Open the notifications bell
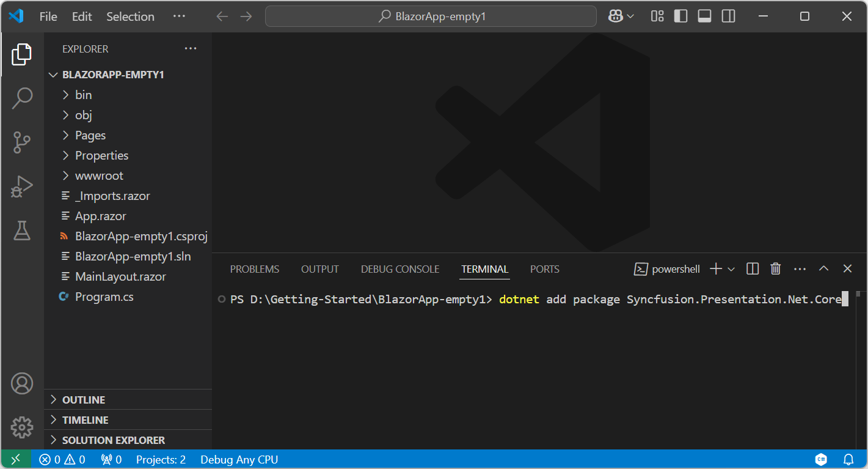 pyautogui.click(x=848, y=459)
